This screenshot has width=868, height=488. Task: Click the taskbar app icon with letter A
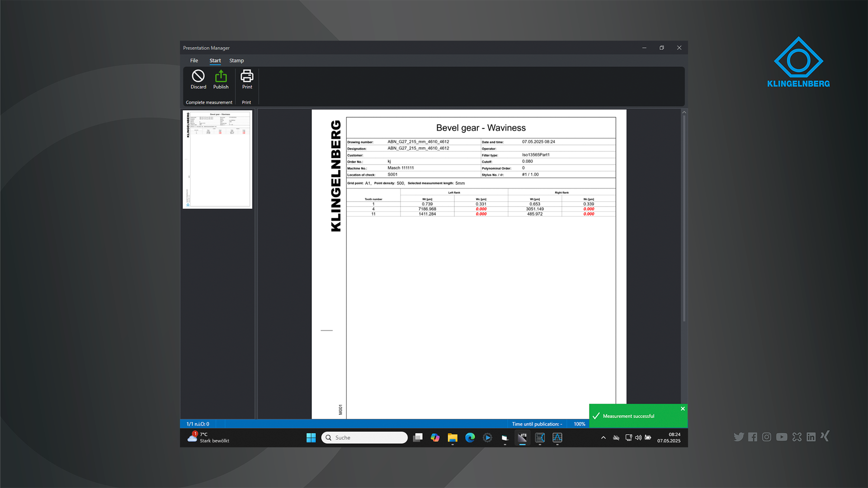point(557,437)
